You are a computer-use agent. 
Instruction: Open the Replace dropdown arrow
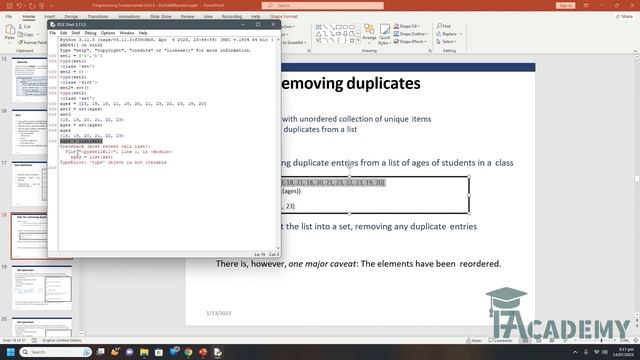(x=461, y=34)
